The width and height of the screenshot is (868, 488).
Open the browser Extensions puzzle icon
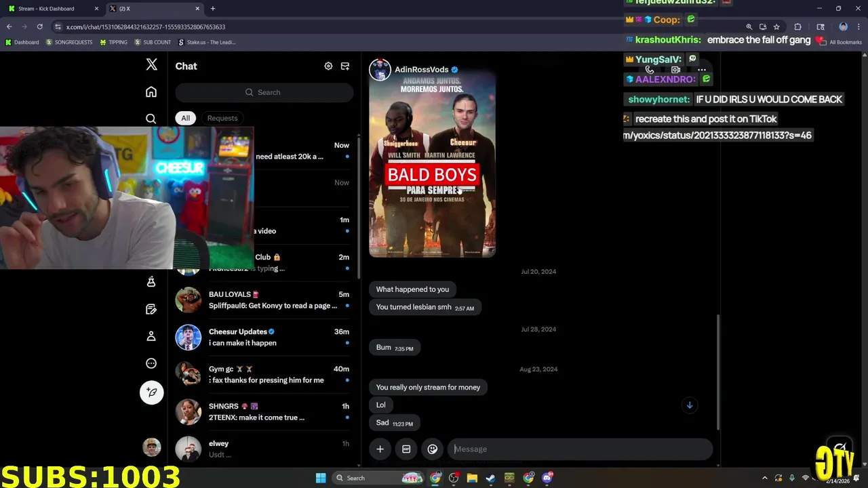click(x=797, y=26)
